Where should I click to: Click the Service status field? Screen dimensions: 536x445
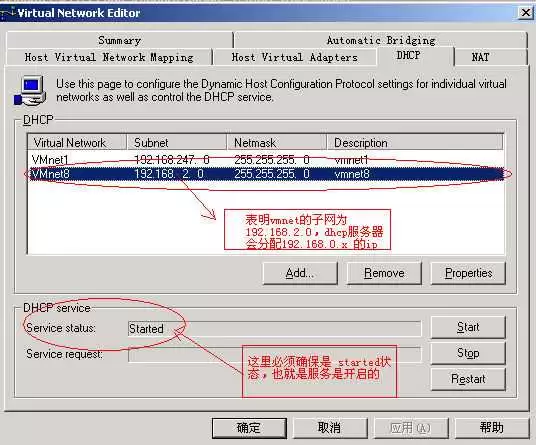(274, 329)
